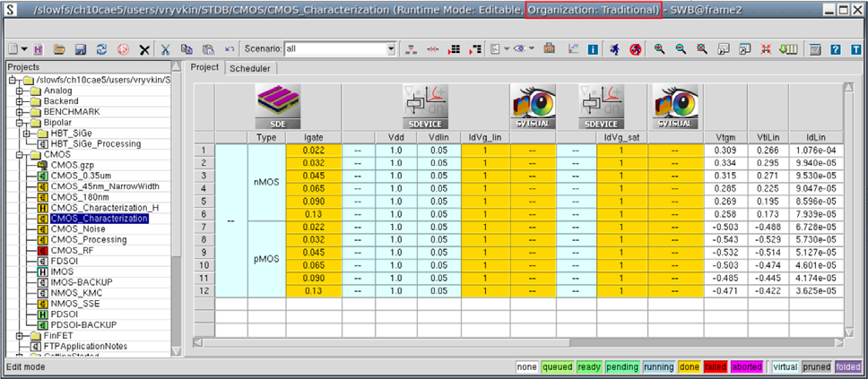Select the Project tab
This screenshot has width=868, height=379.
pyautogui.click(x=204, y=68)
